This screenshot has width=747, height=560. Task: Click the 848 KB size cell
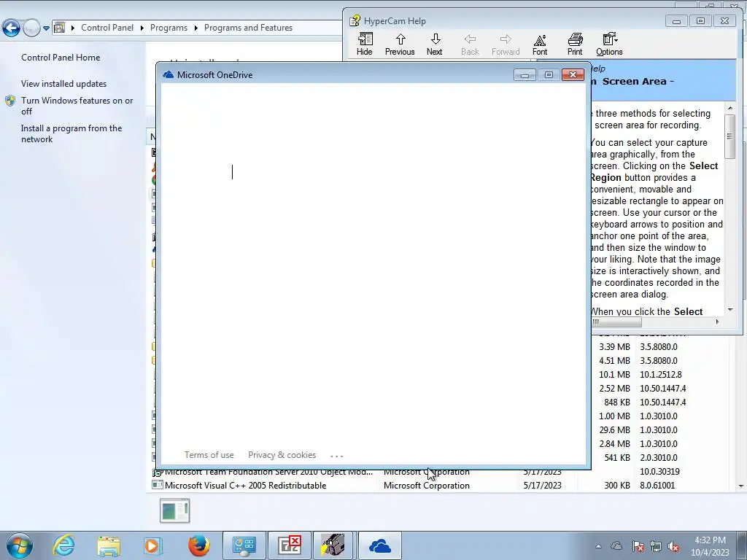click(617, 402)
